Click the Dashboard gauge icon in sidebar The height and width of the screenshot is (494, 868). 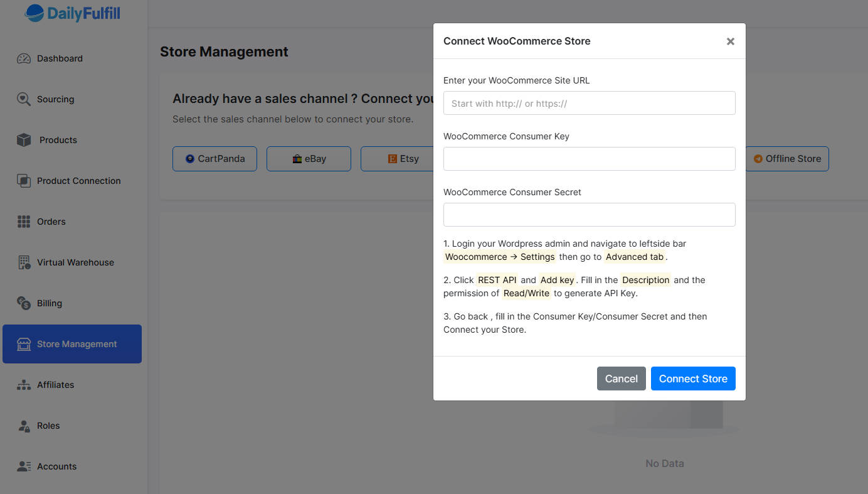click(24, 58)
